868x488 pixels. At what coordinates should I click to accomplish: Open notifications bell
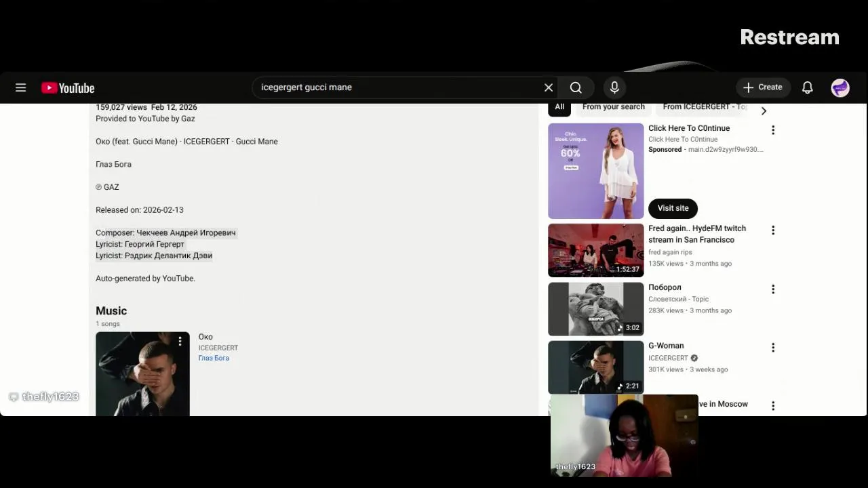click(x=807, y=87)
